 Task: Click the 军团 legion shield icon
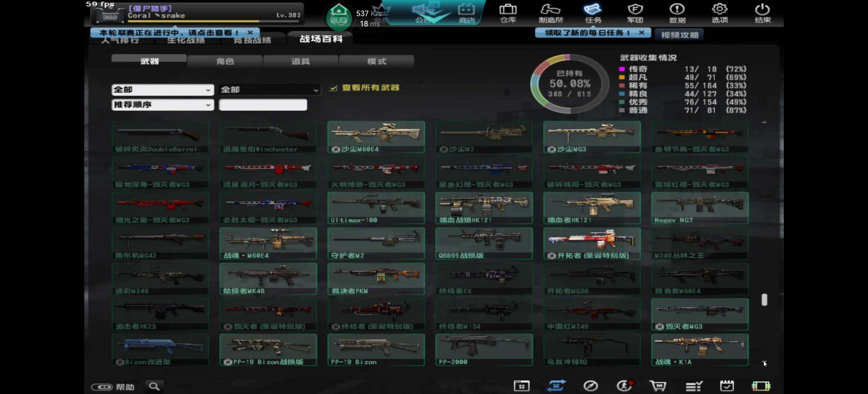635,13
